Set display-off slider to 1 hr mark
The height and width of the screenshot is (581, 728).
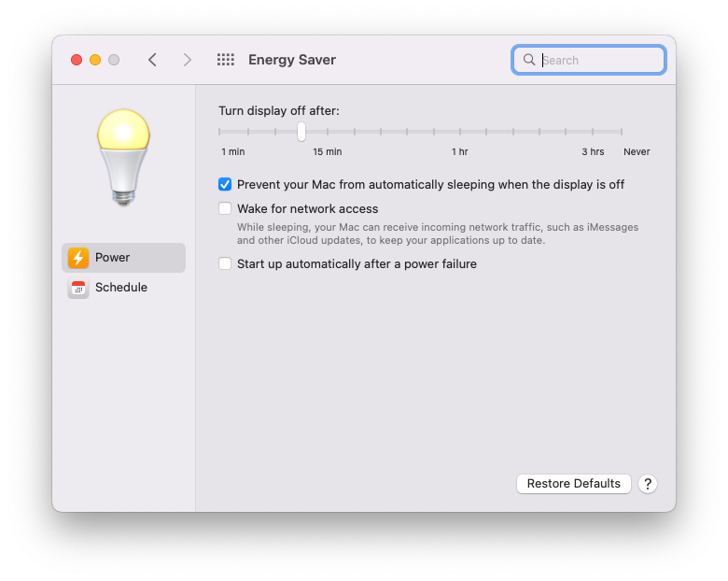pyautogui.click(x=460, y=132)
